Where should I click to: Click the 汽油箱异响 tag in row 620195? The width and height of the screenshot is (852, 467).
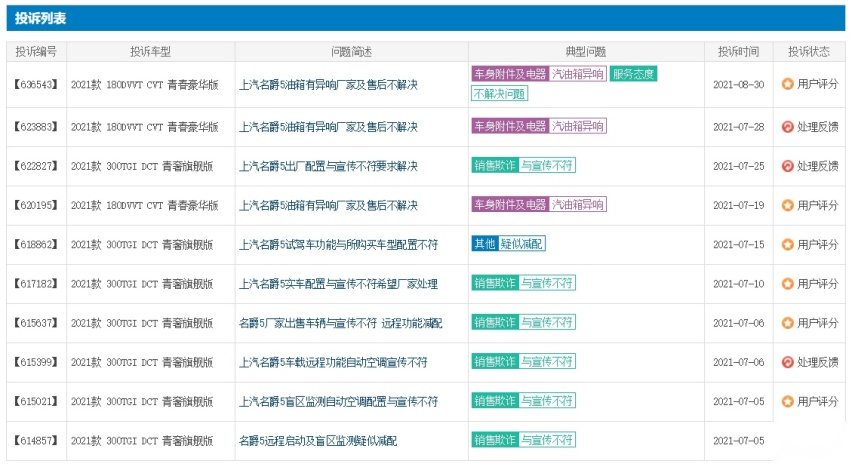(x=578, y=204)
